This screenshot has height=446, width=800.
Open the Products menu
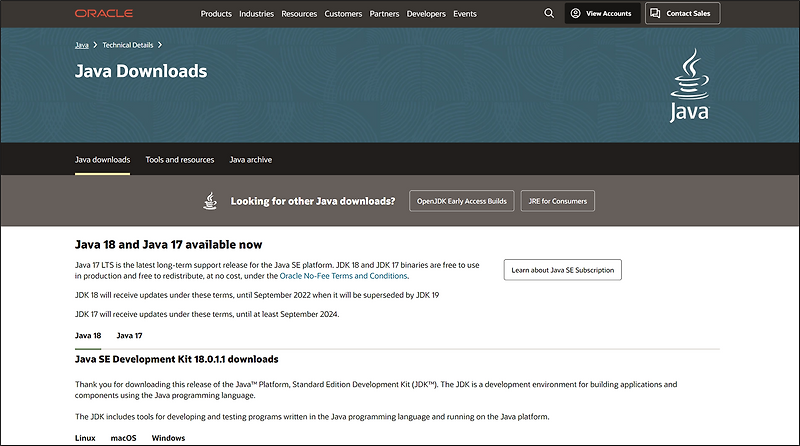tap(216, 14)
